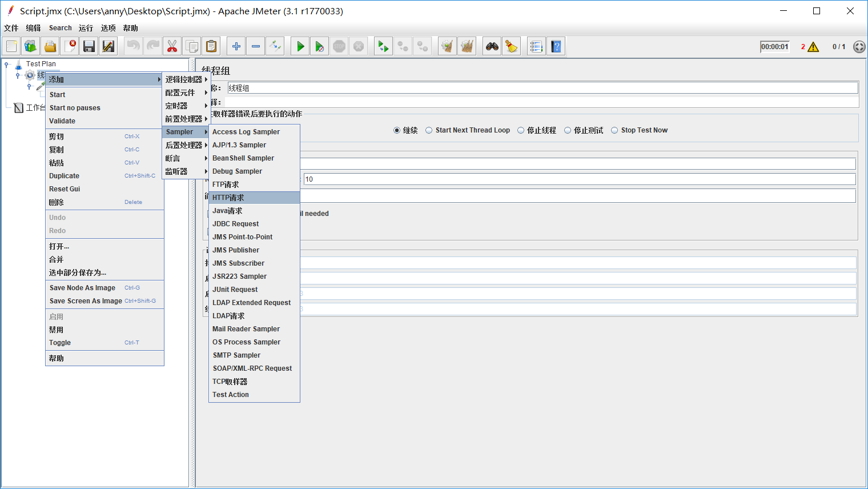Image resolution: width=868 pixels, height=489 pixels.
Task: Click the Paste clipboard icon
Action: tap(211, 46)
